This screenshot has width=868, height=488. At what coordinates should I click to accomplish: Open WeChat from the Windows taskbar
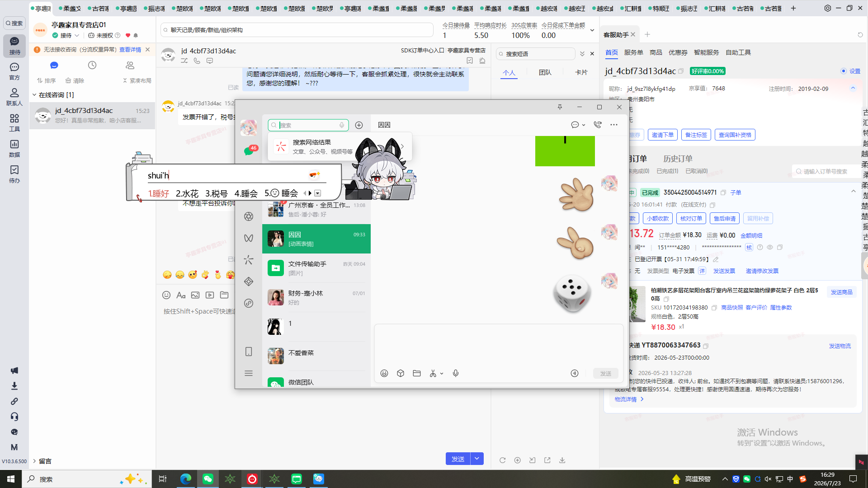208,479
